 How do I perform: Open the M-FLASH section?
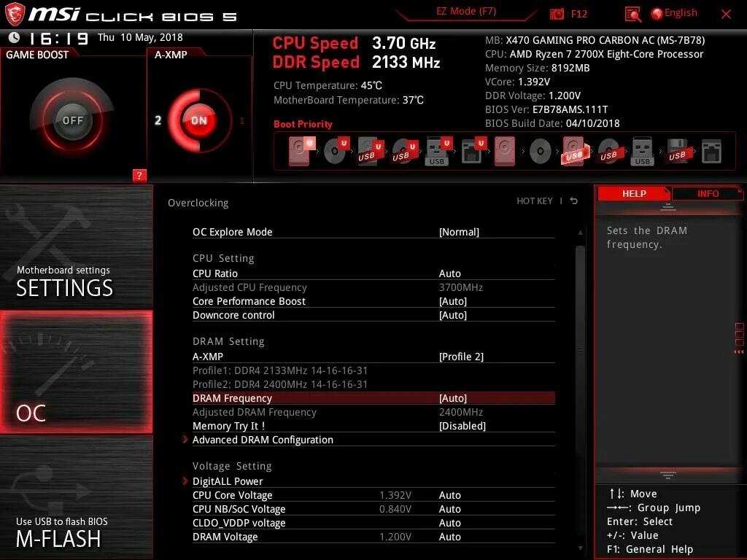(76, 497)
